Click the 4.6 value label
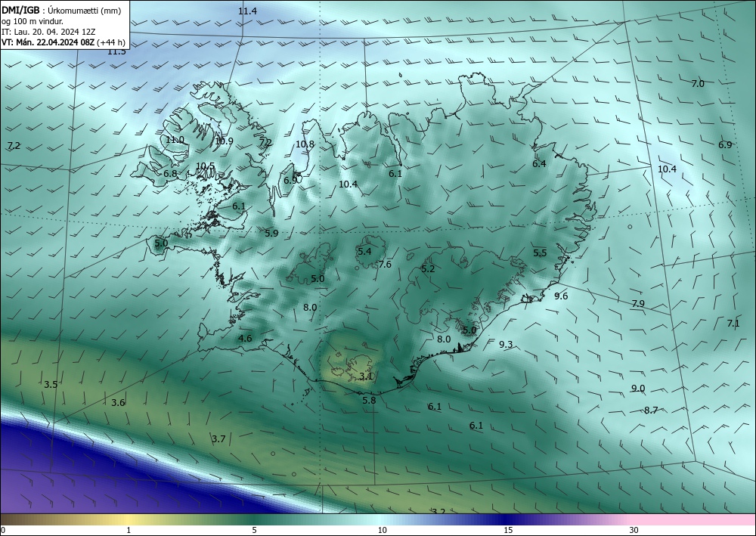The width and height of the screenshot is (756, 536). 245,339
